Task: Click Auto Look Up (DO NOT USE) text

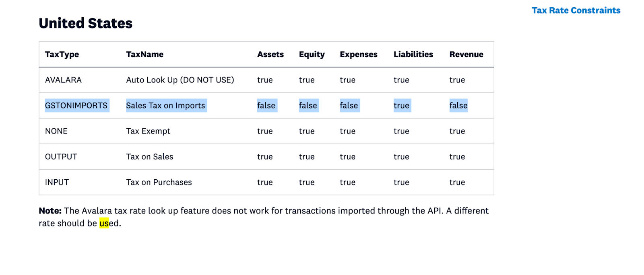Action: [180, 80]
